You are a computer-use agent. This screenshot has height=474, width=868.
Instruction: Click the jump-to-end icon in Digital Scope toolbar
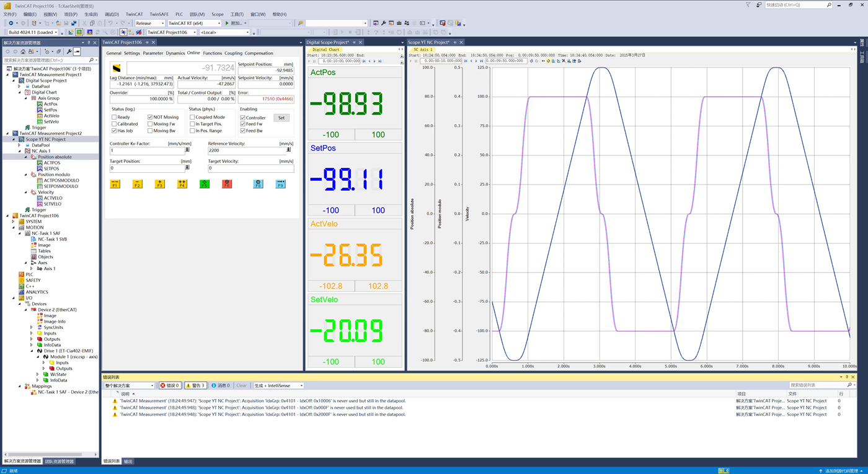point(379,61)
